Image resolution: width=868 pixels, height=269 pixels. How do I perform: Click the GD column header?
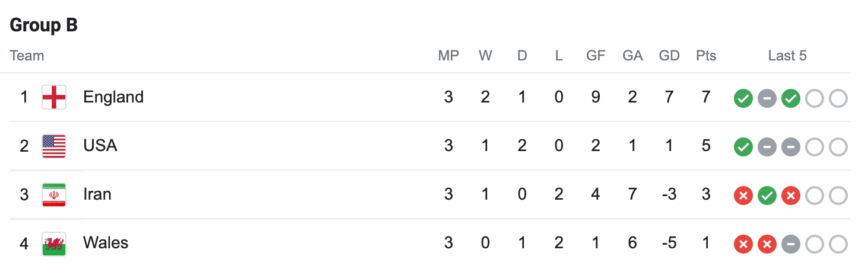click(x=669, y=56)
